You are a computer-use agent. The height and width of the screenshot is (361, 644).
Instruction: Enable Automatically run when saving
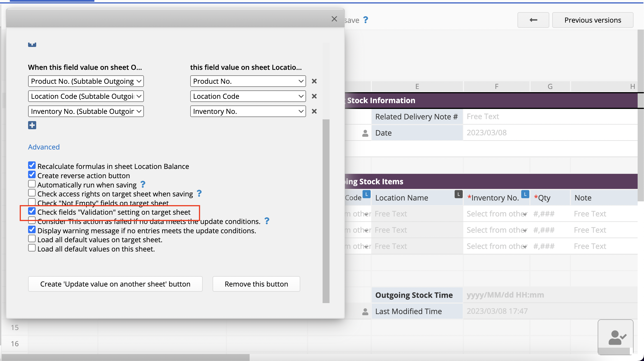[x=32, y=184]
